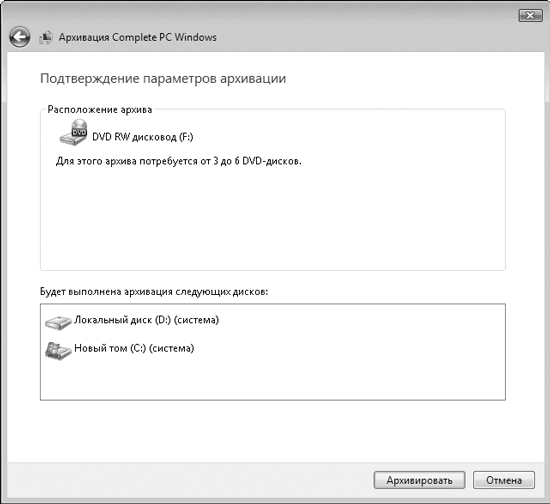
Task: Start backup with the Архивировать button
Action: 420,480
